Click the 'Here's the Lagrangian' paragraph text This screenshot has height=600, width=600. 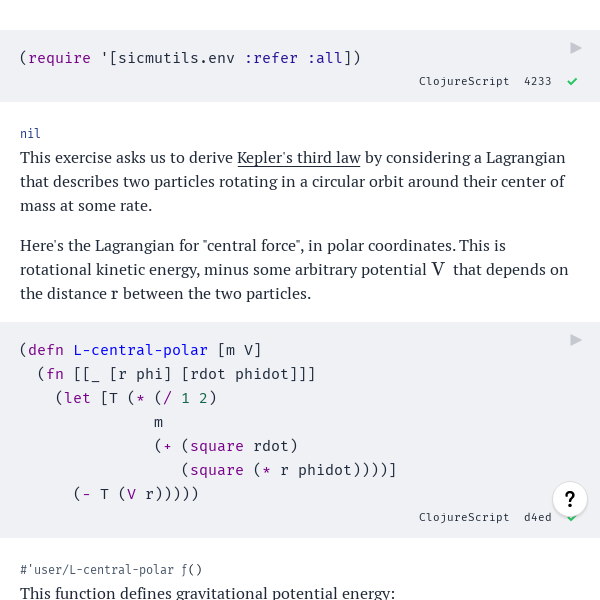294,270
